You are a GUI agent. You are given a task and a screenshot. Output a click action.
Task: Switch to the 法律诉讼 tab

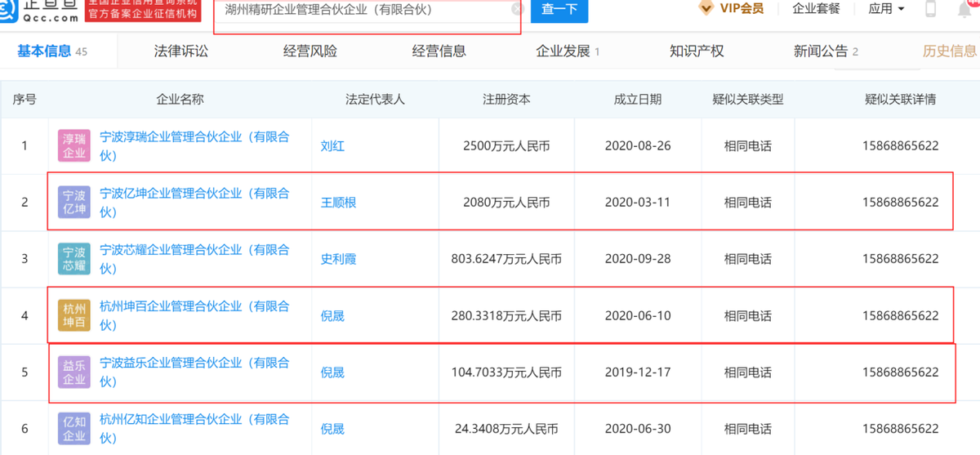181,51
